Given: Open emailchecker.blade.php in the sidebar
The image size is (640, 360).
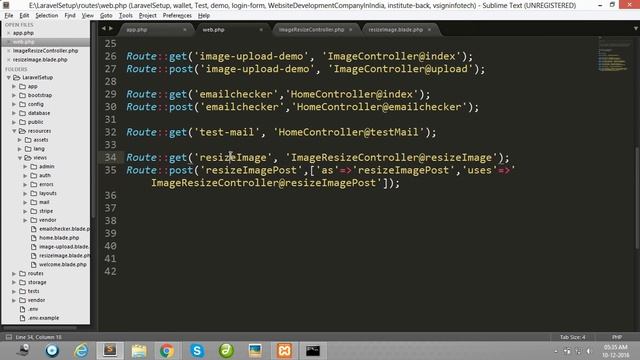Looking at the screenshot, I should 64,229.
